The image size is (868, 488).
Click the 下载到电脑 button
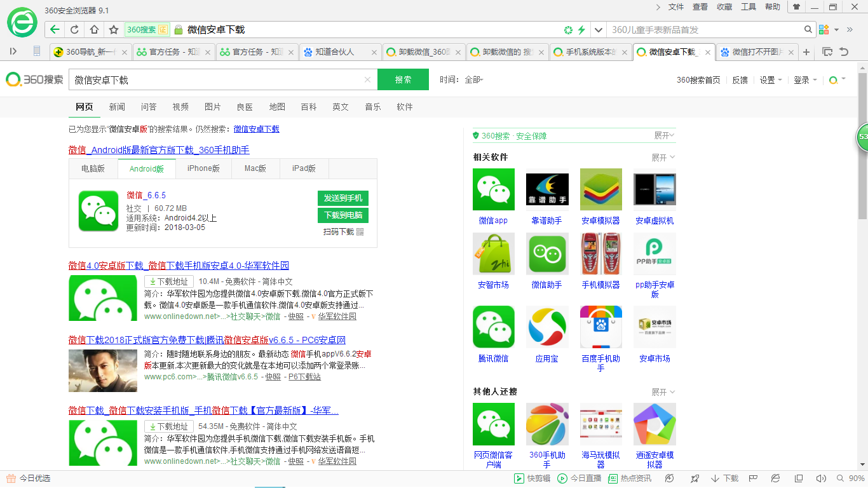(343, 215)
